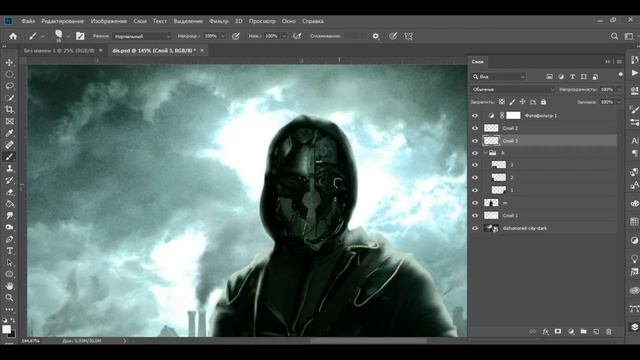Filter layers by type (T) icon

(x=572, y=77)
